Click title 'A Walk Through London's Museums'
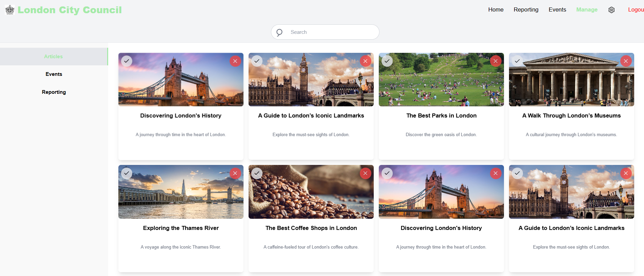This screenshot has height=276, width=644. (571, 115)
